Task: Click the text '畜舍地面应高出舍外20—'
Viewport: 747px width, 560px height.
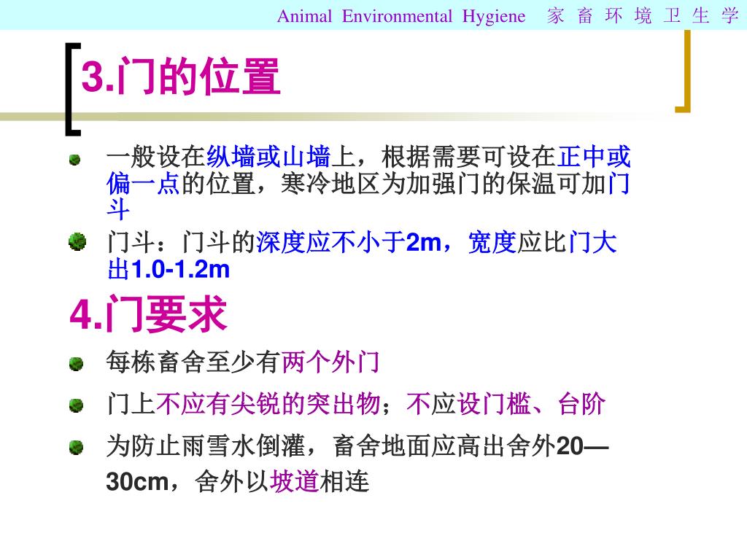Action: 471,447
